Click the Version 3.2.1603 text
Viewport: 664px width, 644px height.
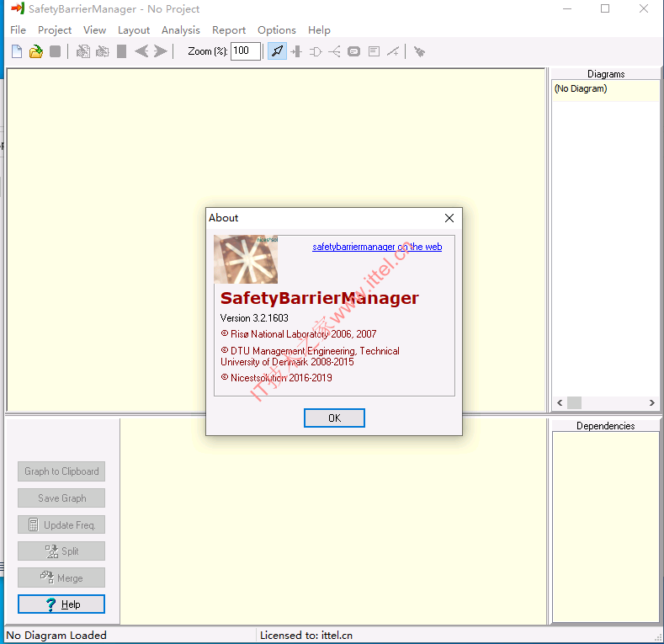(x=254, y=318)
